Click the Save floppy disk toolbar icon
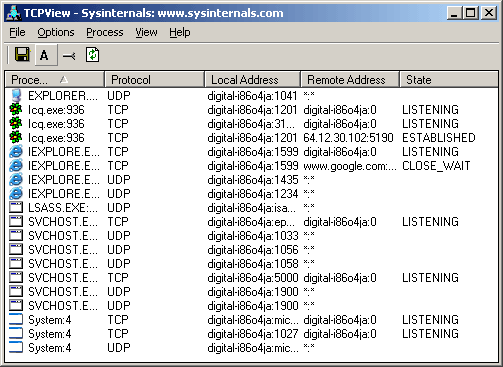 pyautogui.click(x=22, y=54)
